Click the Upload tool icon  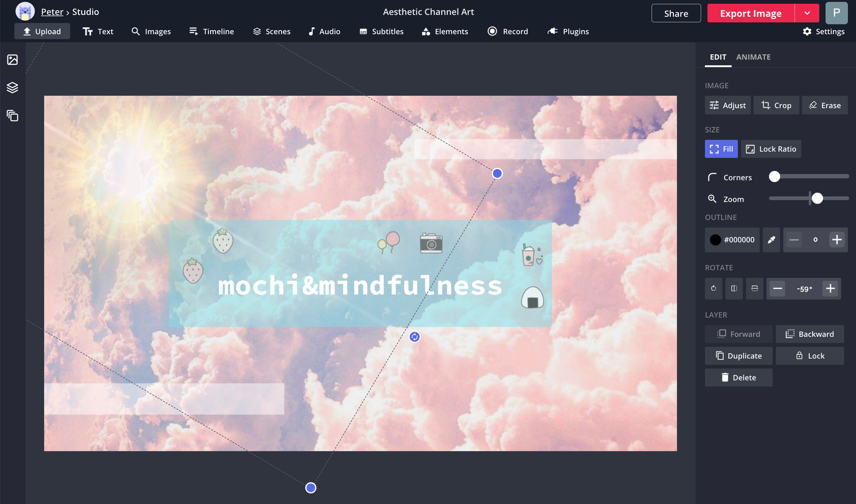(27, 31)
